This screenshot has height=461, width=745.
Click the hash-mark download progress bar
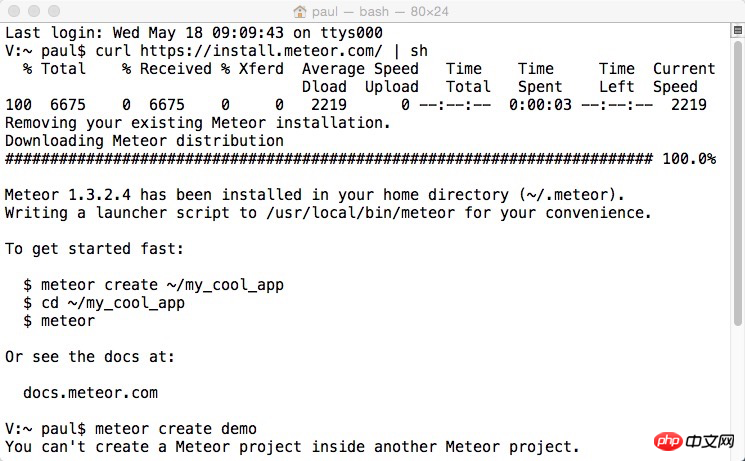(x=329, y=159)
